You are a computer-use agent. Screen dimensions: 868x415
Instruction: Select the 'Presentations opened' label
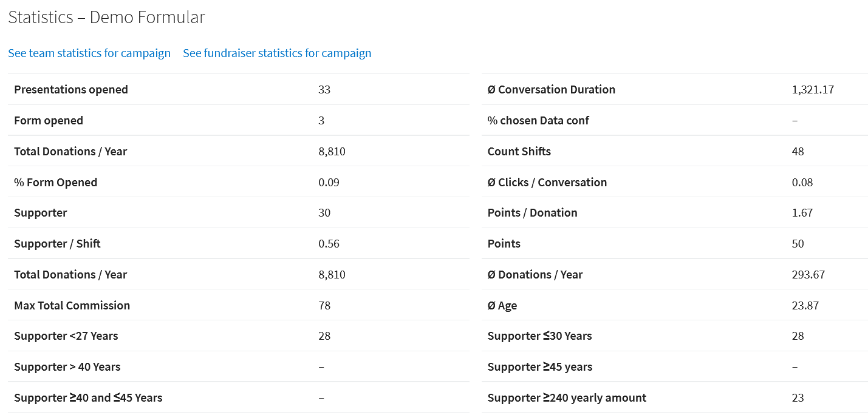[71, 89]
